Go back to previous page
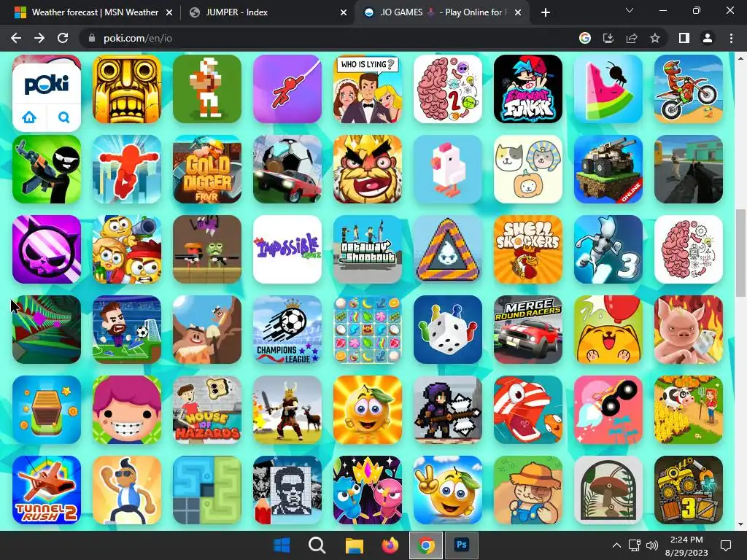 coord(16,38)
